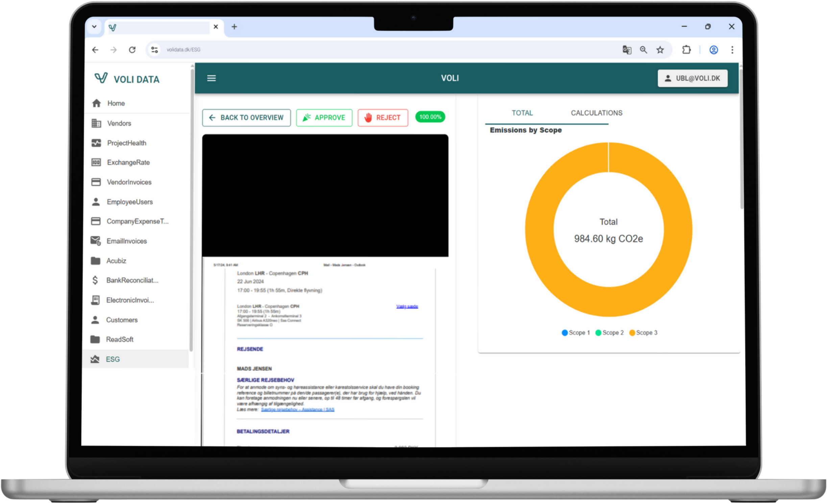
Task: Click the REJECT button
Action: pyautogui.click(x=383, y=118)
